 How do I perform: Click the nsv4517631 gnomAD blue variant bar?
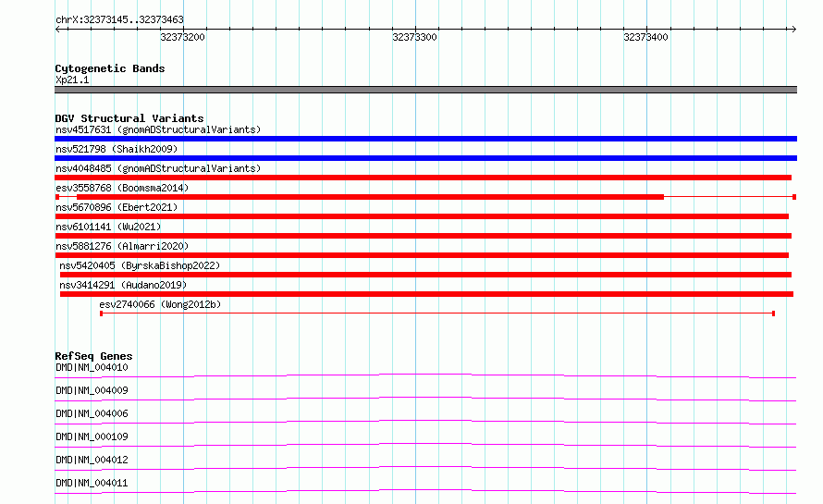tap(425, 139)
